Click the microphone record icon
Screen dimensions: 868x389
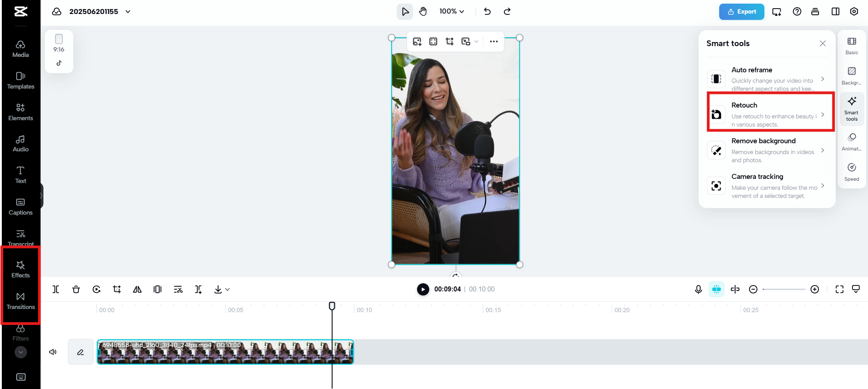(698, 289)
